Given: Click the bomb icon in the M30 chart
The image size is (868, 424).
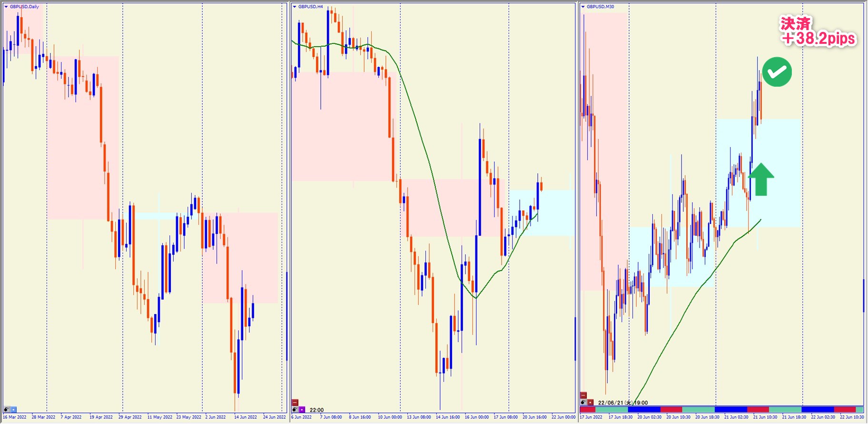Looking at the screenshot, I should pyautogui.click(x=583, y=403).
